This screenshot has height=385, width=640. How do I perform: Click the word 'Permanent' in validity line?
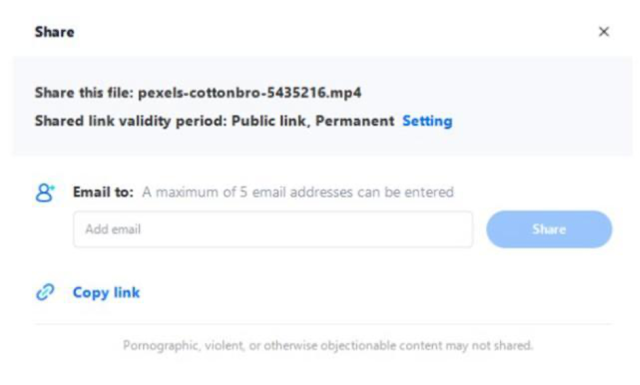tap(355, 121)
